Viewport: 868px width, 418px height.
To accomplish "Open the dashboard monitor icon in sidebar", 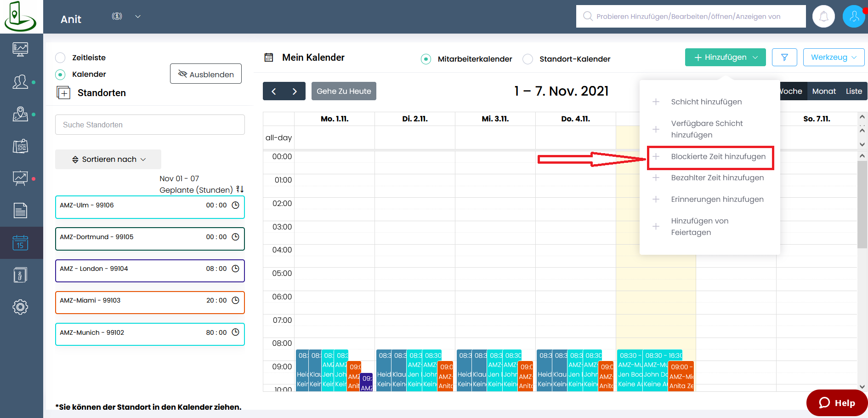I will click(20, 49).
